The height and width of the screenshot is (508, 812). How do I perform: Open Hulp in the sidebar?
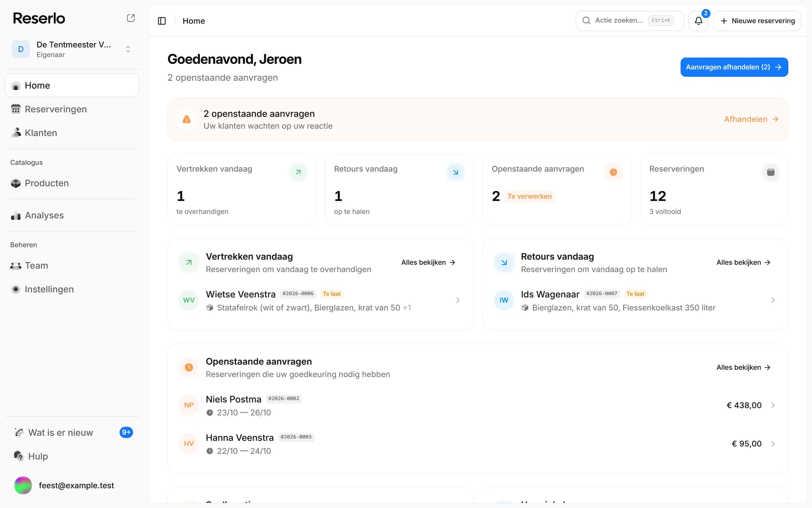click(x=72, y=456)
